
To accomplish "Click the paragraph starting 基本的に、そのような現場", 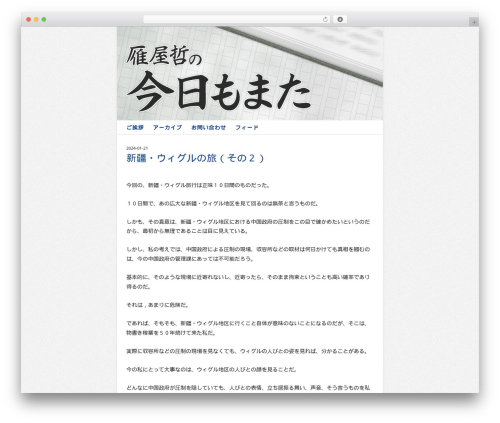I will [x=248, y=282].
